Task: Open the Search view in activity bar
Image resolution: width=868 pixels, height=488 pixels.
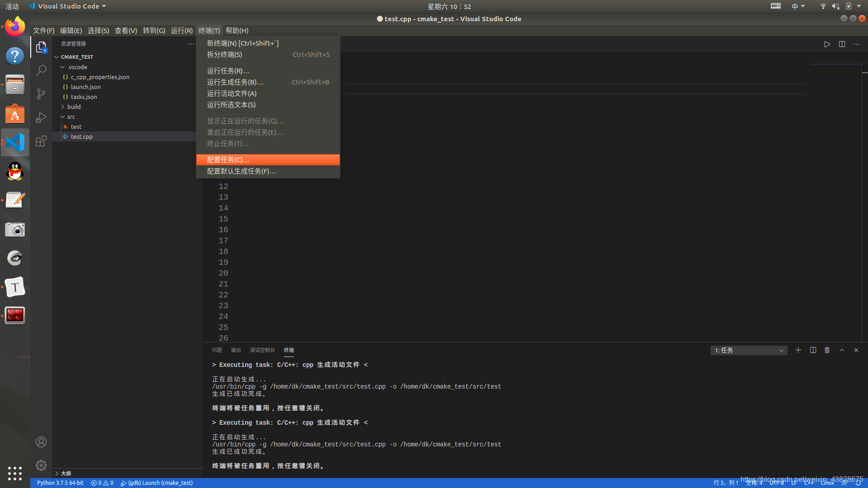Action: click(x=41, y=70)
